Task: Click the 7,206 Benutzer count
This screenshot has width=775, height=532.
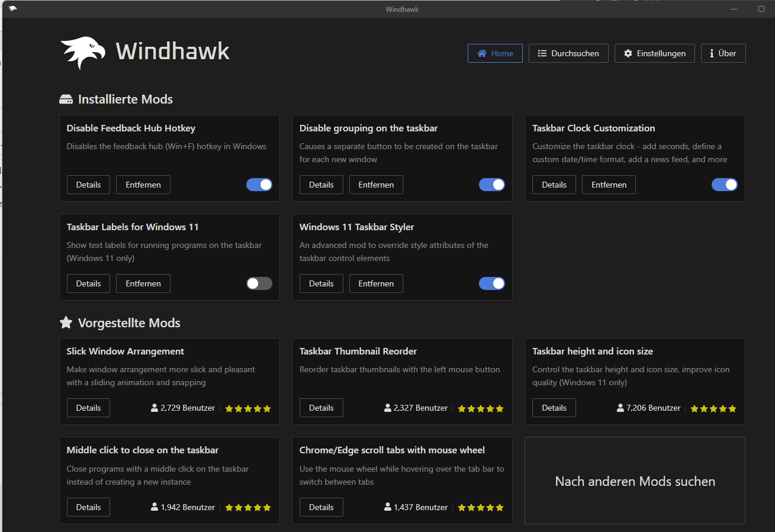Action: [654, 408]
